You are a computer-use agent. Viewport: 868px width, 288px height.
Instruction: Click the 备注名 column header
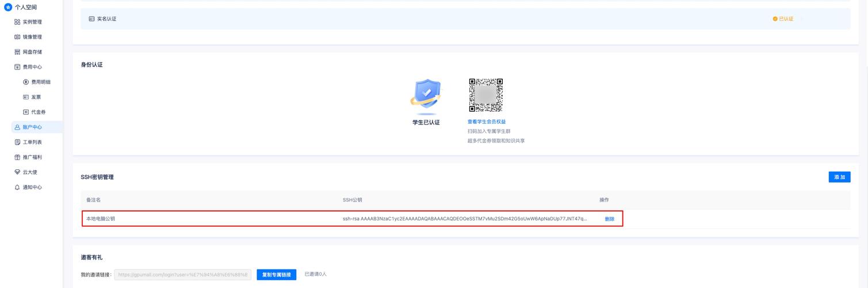(93, 200)
